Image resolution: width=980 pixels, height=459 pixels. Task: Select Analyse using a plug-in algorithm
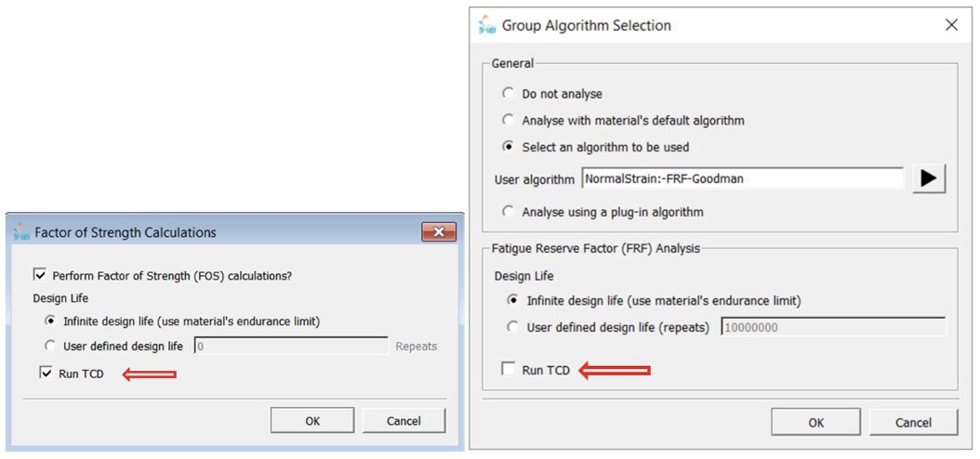click(508, 212)
